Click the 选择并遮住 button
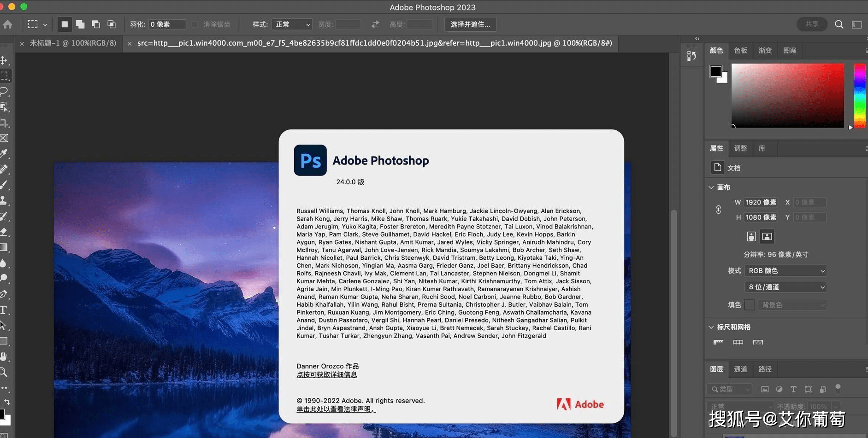The height and width of the screenshot is (438, 868). [x=470, y=24]
